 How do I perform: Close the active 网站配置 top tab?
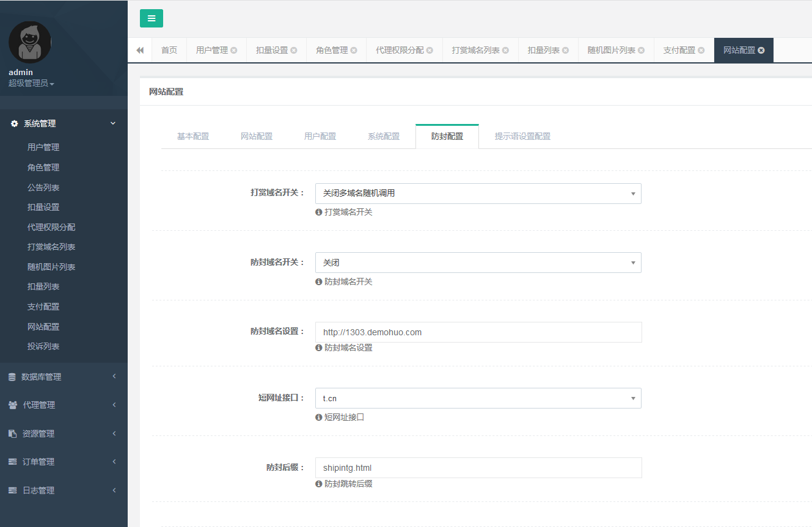(761, 50)
